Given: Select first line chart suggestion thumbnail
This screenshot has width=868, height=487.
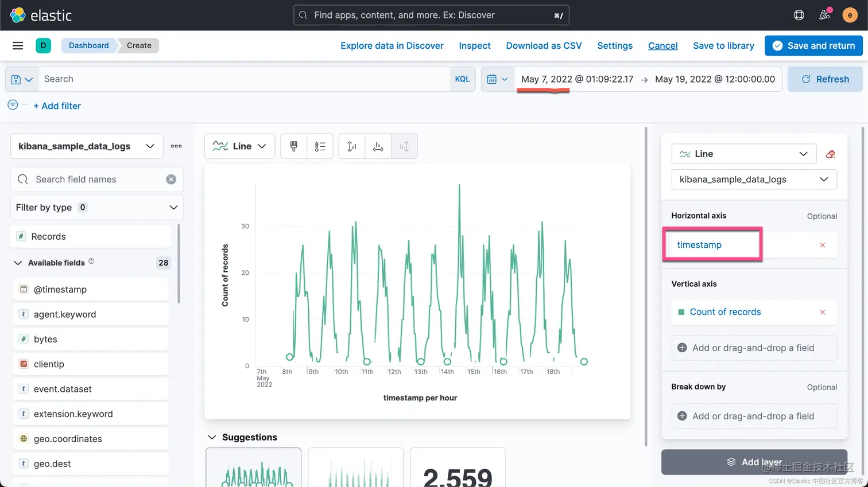Looking at the screenshot, I should [254, 467].
